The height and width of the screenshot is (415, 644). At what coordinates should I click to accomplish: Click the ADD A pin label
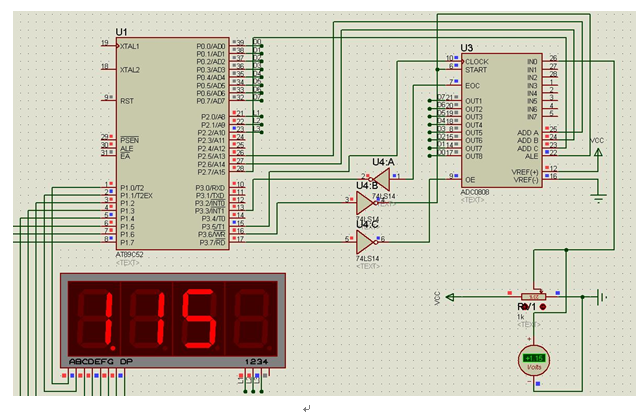click(x=528, y=133)
